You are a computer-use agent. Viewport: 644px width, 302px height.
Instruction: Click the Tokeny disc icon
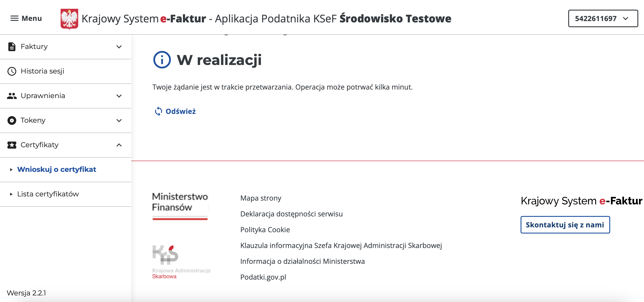(x=12, y=120)
